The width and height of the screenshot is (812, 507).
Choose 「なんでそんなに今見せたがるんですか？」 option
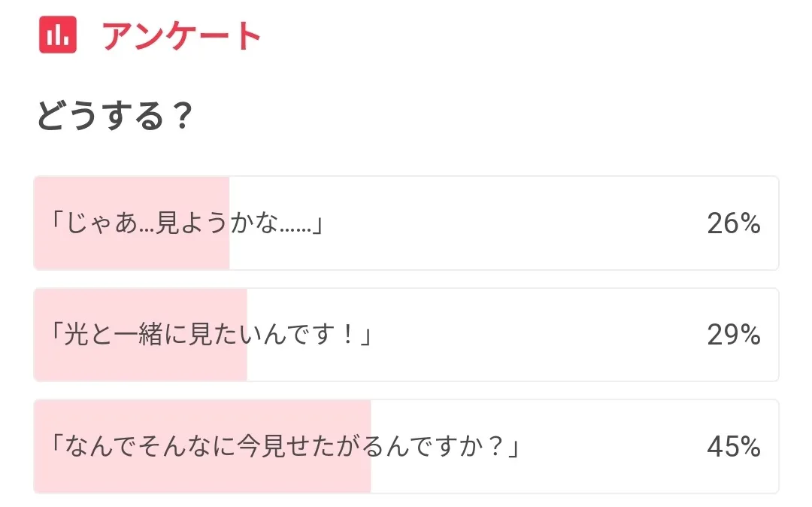(286, 447)
